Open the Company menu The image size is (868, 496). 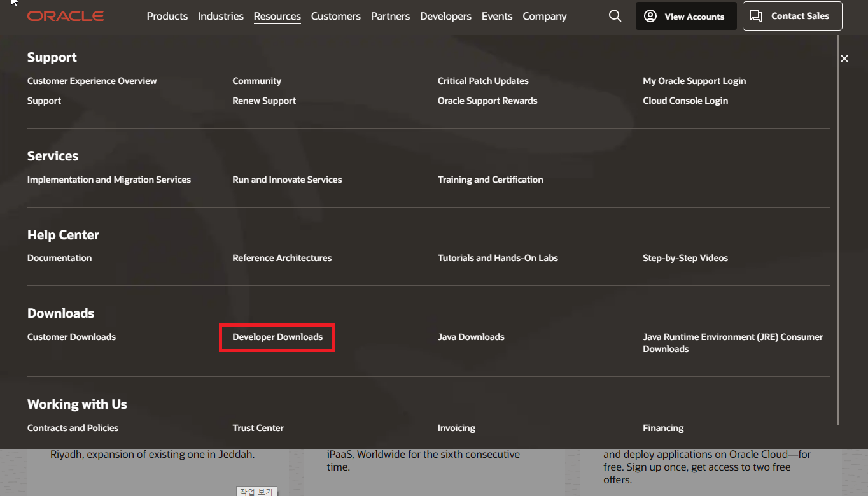(545, 16)
